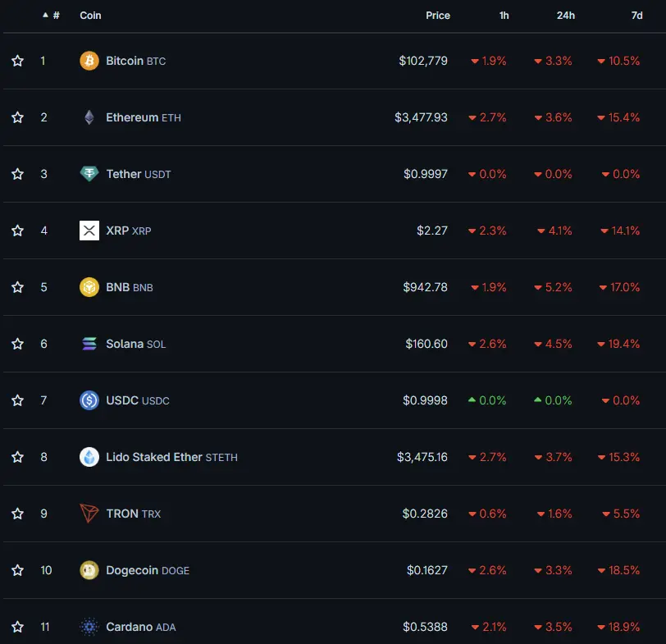Viewport: 666px width, 644px height.
Task: Click the Ethereum diamond logo
Action: [89, 117]
